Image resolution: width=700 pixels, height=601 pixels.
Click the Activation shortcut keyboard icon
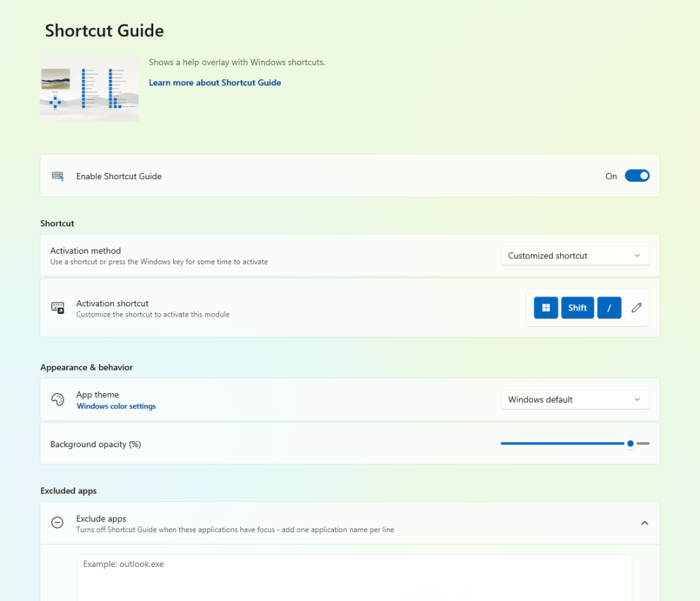(57, 308)
